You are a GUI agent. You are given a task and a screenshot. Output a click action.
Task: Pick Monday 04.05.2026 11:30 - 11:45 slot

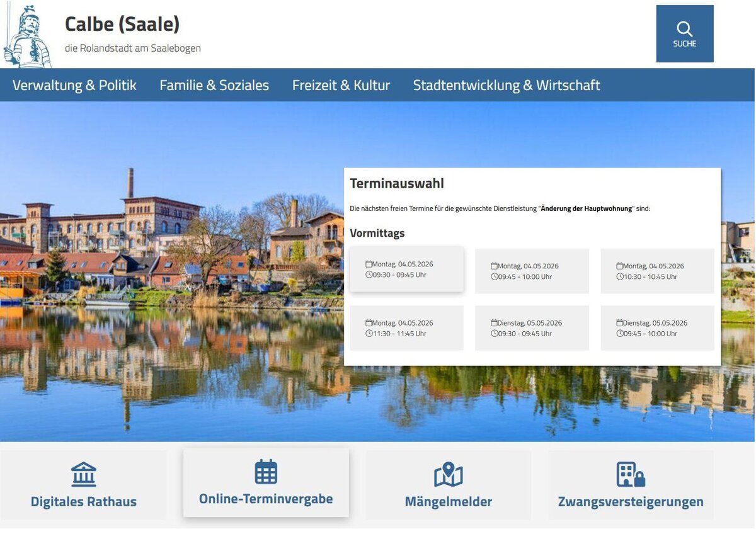[x=406, y=328]
